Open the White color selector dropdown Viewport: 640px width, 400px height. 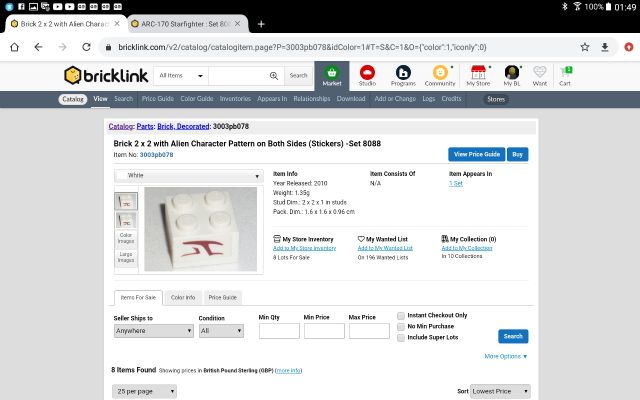(x=188, y=175)
